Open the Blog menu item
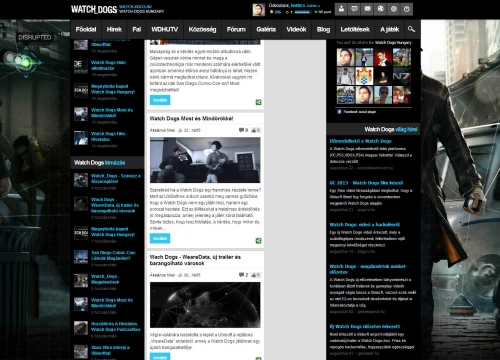Viewport: 500px width, 360px height. (x=323, y=29)
